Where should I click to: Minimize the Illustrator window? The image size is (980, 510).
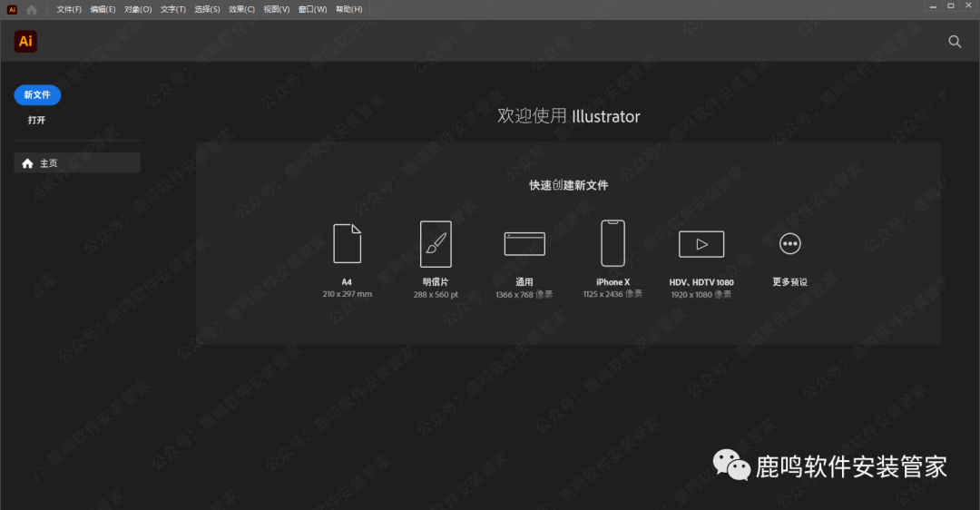coord(933,6)
